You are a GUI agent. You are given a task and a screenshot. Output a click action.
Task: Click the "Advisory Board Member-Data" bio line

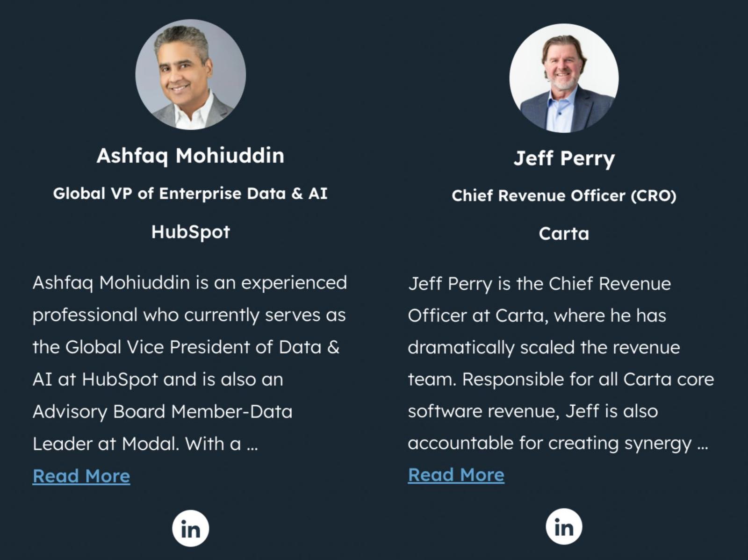click(x=162, y=412)
